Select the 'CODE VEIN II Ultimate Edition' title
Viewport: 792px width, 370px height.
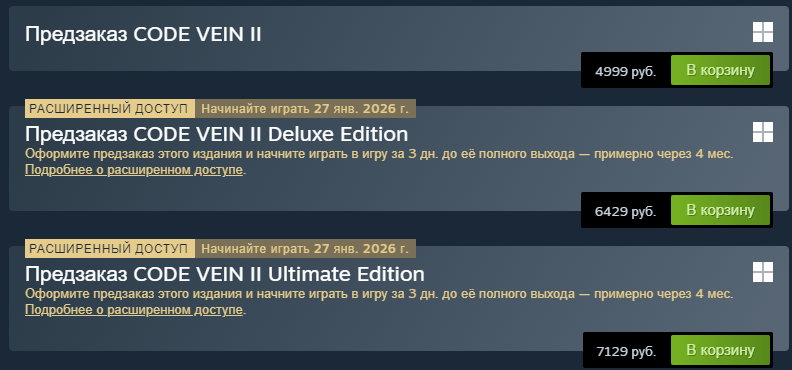(x=225, y=274)
